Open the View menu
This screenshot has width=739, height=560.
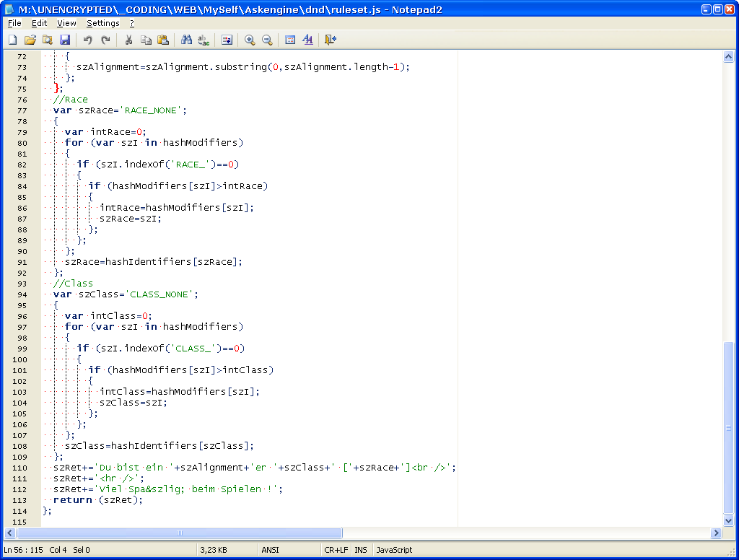click(66, 23)
